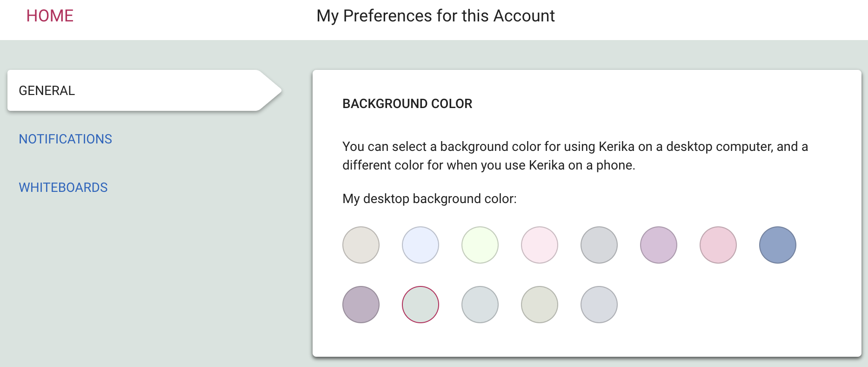The height and width of the screenshot is (367, 868).
Task: Click the My Preferences for this Account title
Action: pyautogui.click(x=435, y=16)
